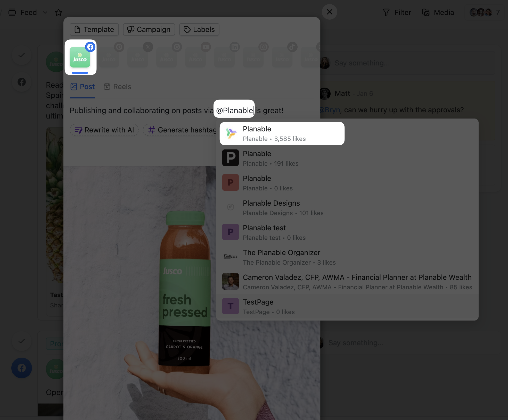Check the approve mark on second post
This screenshot has height=420, width=508.
pyautogui.click(x=22, y=341)
